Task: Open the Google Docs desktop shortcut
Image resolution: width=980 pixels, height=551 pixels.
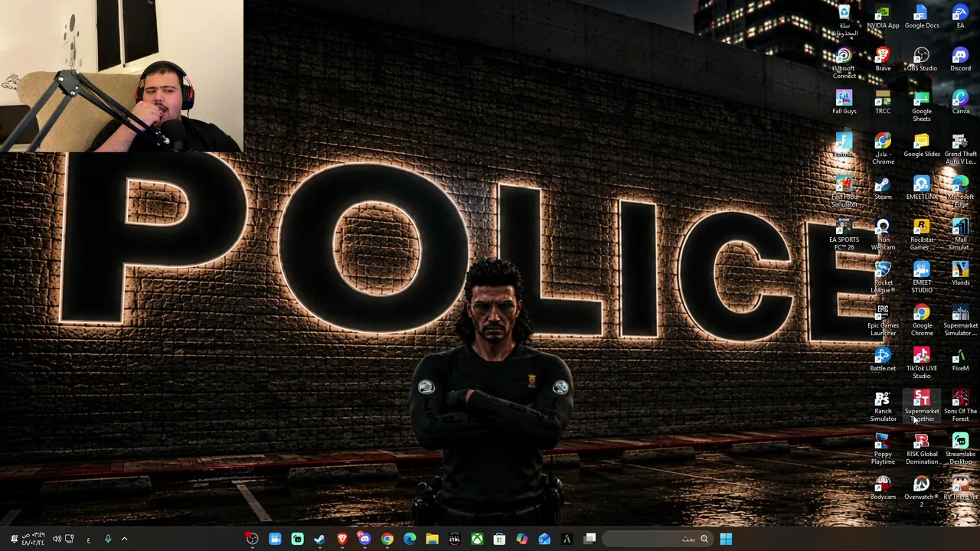Action: tap(922, 17)
